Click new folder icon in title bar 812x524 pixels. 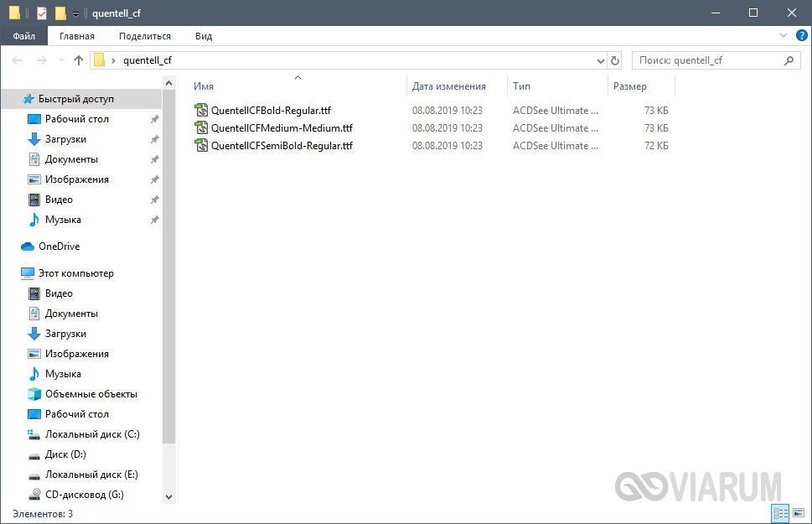point(60,13)
